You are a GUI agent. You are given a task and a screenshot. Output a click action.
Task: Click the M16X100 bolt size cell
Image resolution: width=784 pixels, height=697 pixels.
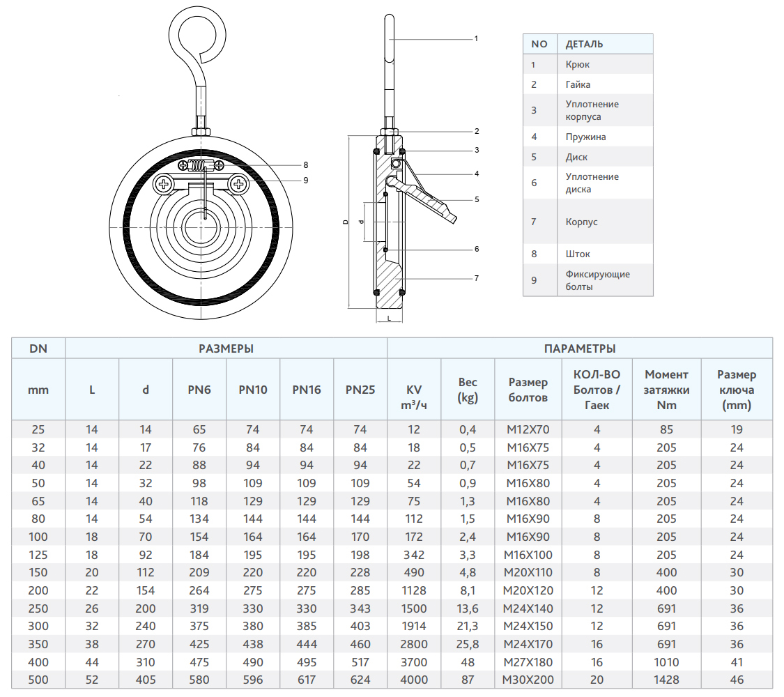pyautogui.click(x=528, y=555)
